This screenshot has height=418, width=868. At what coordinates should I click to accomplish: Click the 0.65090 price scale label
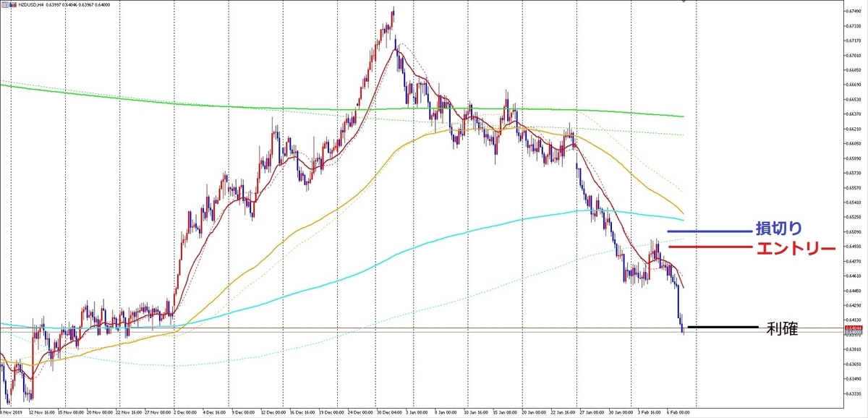click(x=854, y=231)
